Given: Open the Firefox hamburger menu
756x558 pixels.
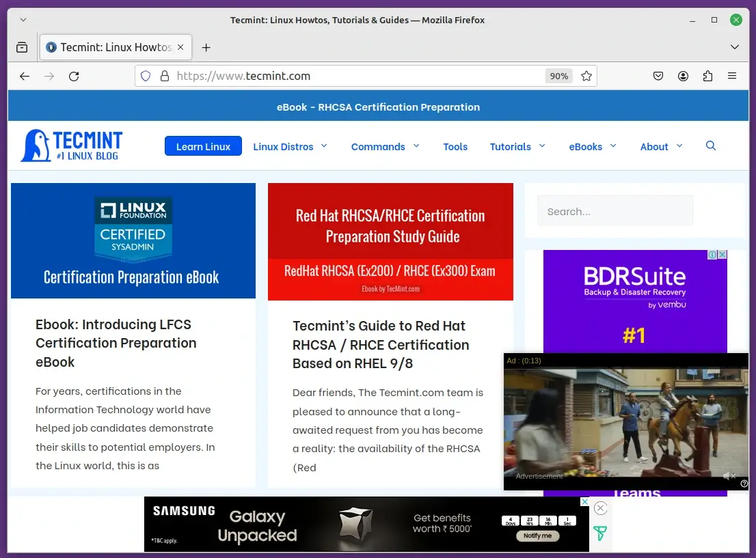Looking at the screenshot, I should click(x=732, y=76).
